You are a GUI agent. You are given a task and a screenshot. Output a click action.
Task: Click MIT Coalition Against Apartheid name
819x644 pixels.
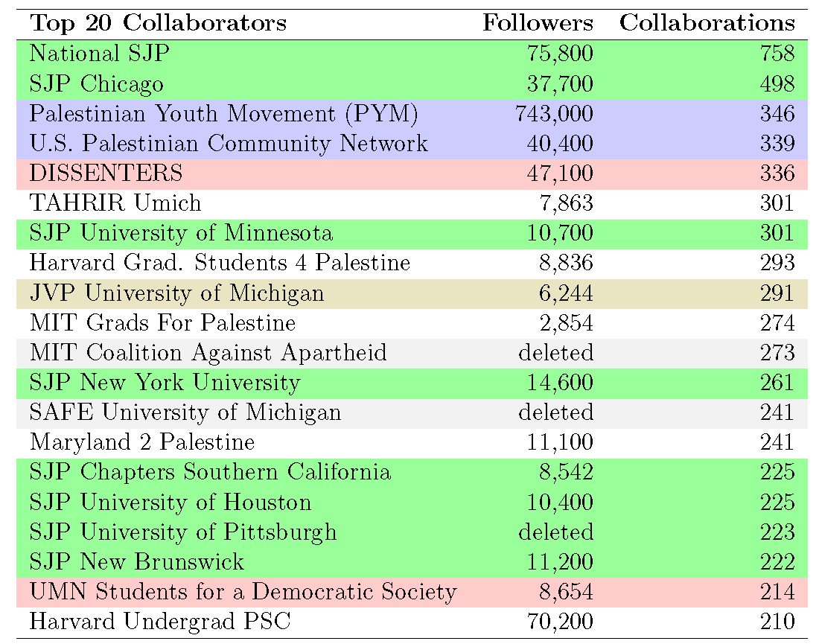point(208,353)
